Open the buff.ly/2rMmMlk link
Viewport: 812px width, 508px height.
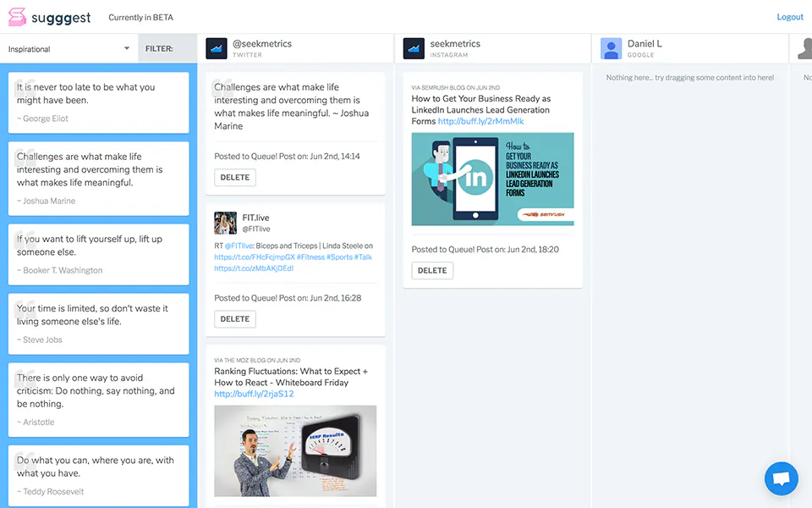480,121
